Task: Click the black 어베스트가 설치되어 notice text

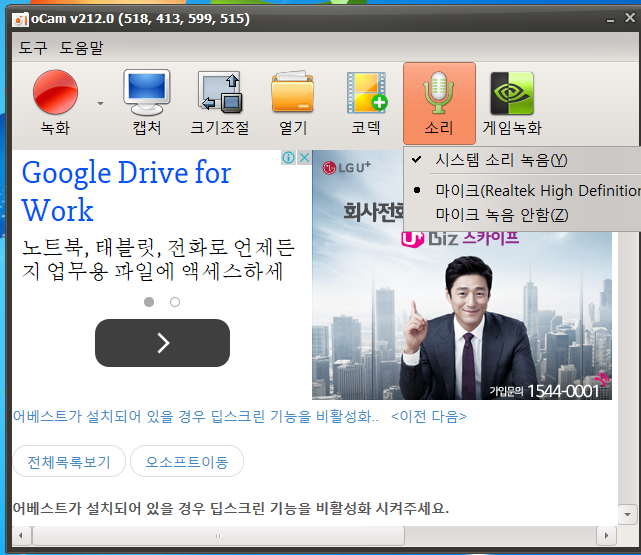Action: pos(231,508)
